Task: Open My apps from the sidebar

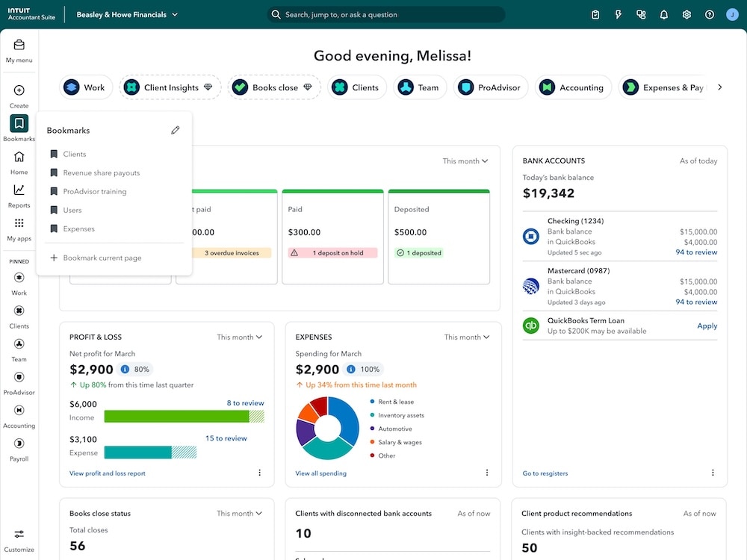Action: (19, 224)
